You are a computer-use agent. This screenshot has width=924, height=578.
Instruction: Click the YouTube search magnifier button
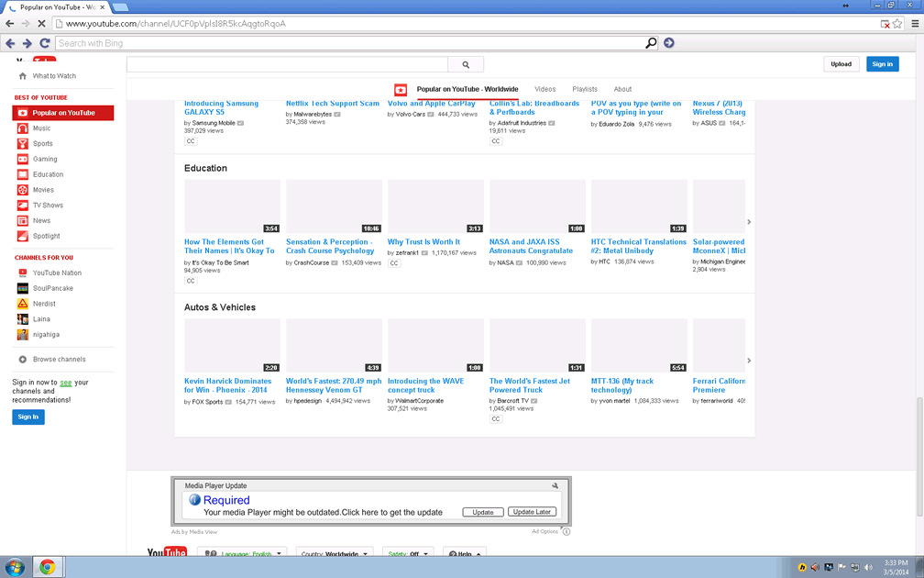(x=466, y=64)
